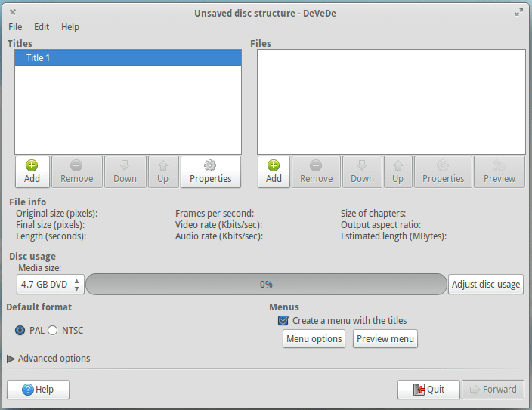Open Menu options
532x410 pixels.
pos(314,339)
